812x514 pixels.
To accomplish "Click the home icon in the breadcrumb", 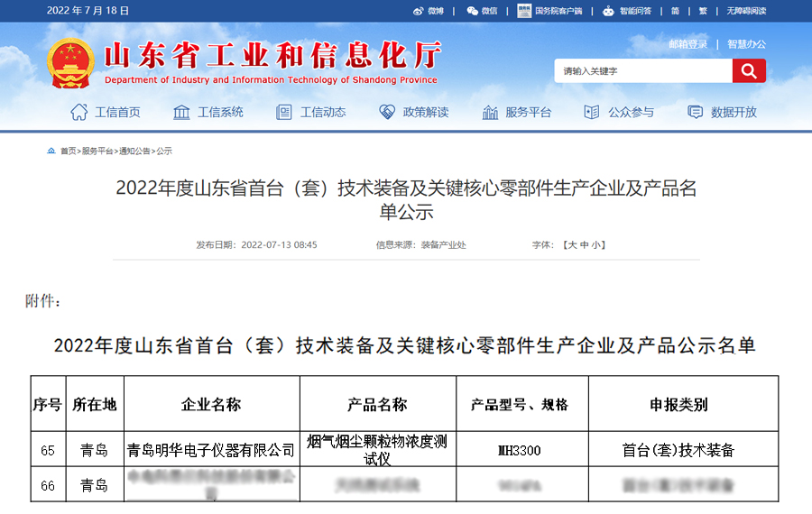I will [51, 151].
